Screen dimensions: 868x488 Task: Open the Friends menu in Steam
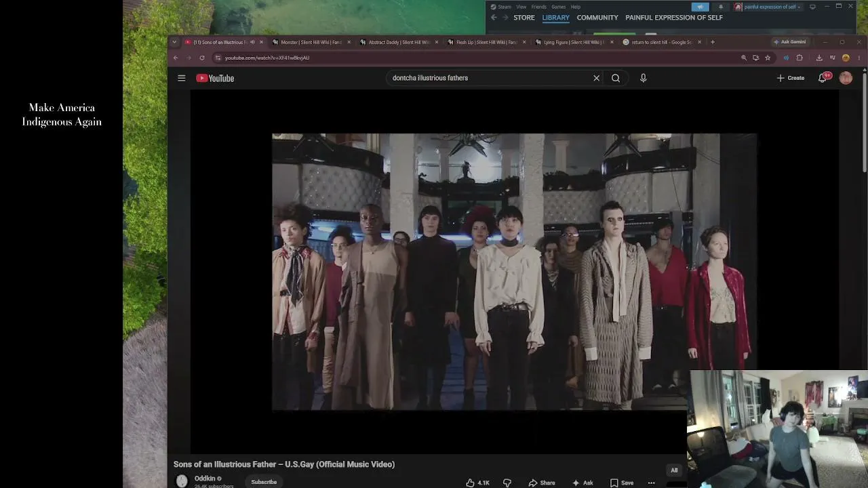pos(538,7)
